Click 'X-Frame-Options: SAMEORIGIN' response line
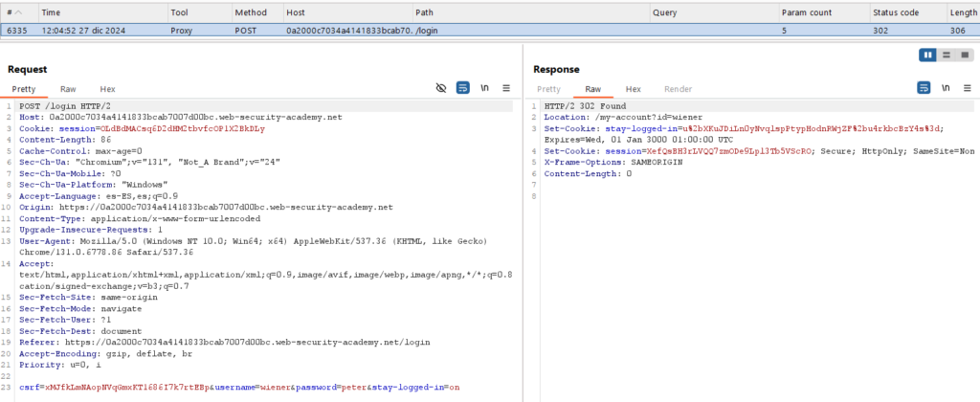 [613, 162]
